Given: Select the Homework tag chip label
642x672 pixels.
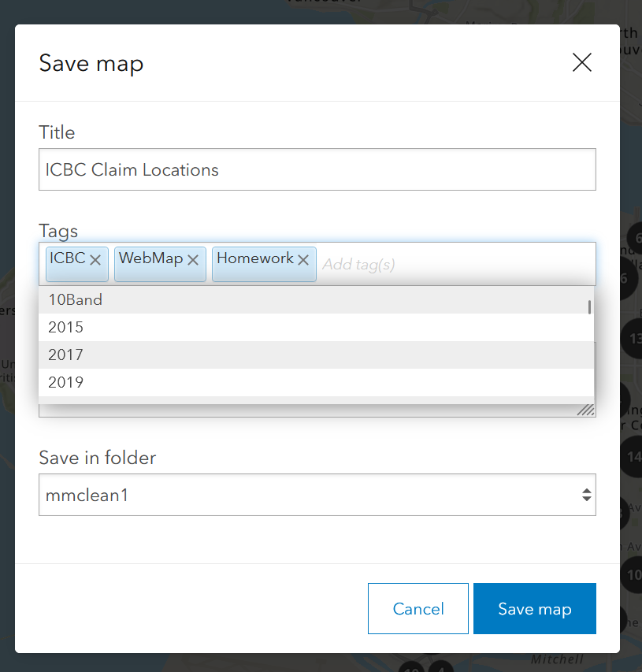Looking at the screenshot, I should 255,258.
